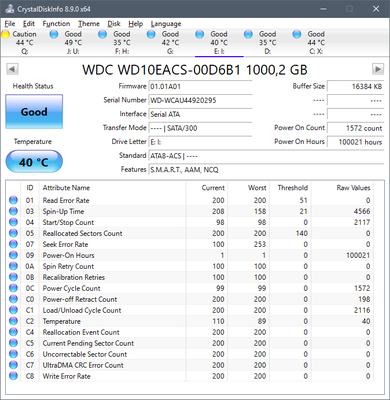Image resolution: width=390 pixels, height=400 pixels.
Task: Click the Transfer Mode field SATA/300
Action: tap(200, 128)
